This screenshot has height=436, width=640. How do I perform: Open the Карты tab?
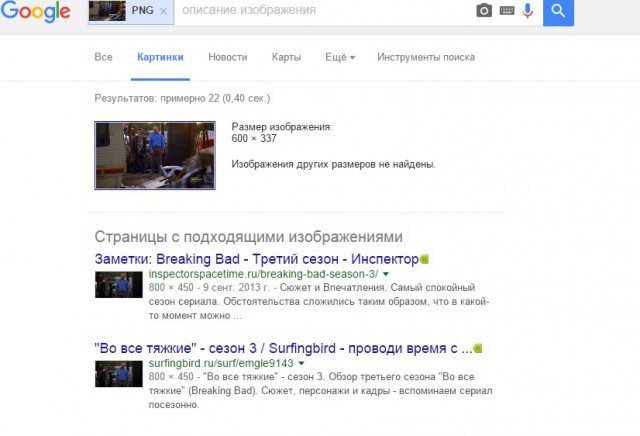click(287, 57)
